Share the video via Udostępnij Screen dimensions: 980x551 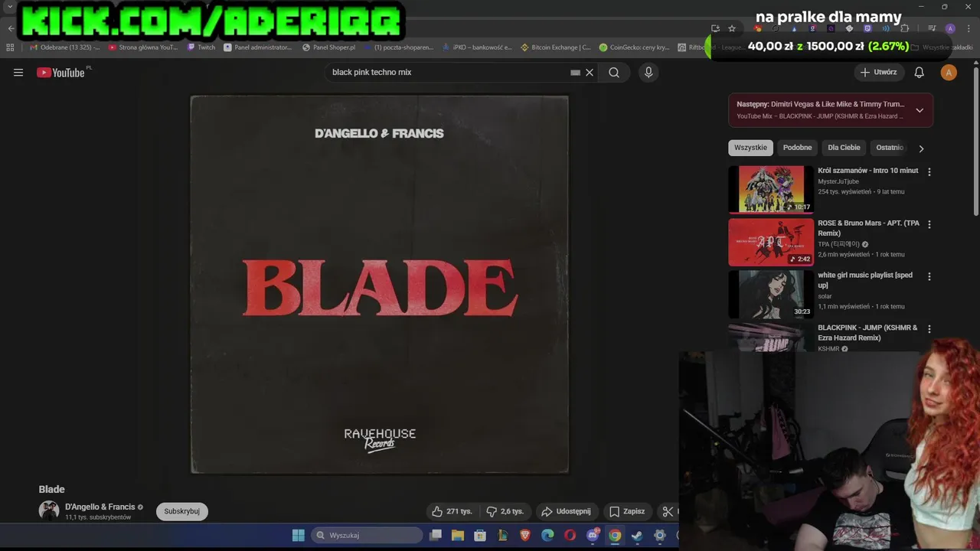(566, 511)
